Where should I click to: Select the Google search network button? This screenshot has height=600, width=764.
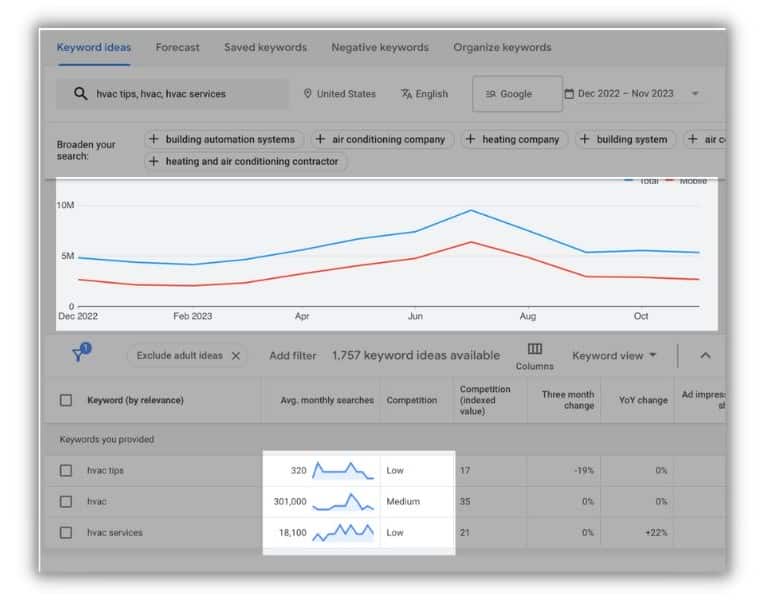pyautogui.click(x=517, y=94)
